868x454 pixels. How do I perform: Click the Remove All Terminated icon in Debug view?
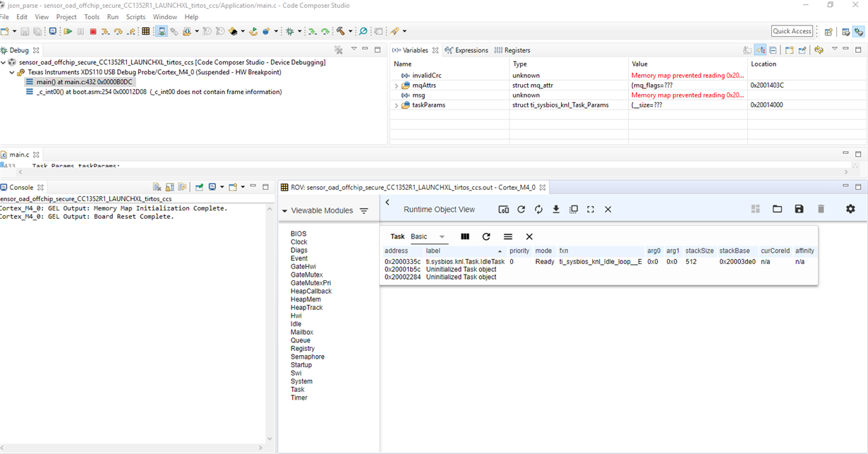click(x=339, y=50)
